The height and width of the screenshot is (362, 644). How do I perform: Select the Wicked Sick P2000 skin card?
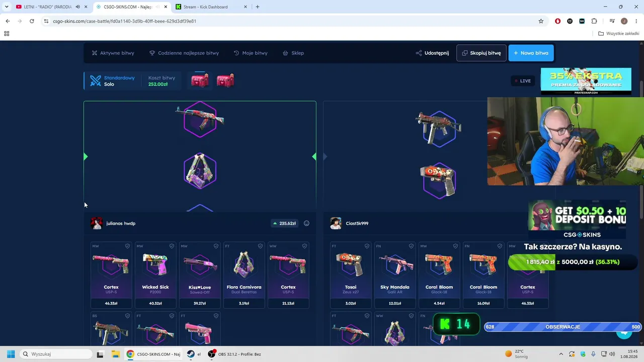click(x=155, y=275)
